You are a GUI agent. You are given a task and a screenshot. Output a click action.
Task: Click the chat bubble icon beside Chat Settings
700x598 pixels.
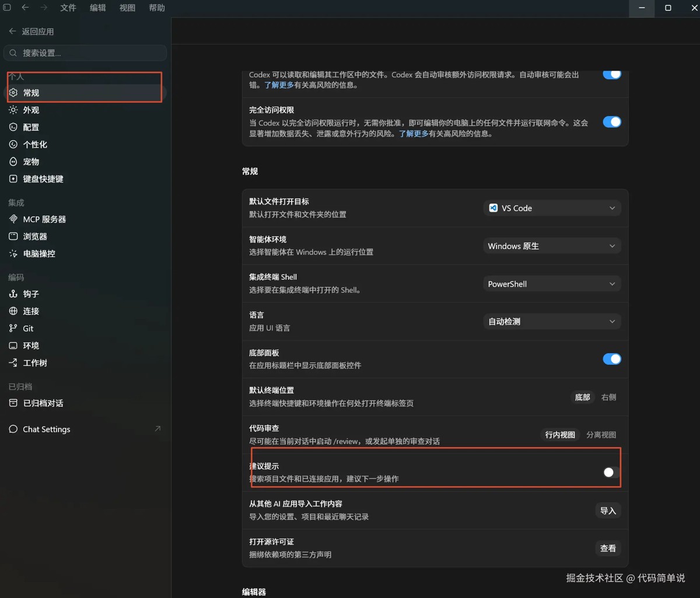tap(13, 429)
